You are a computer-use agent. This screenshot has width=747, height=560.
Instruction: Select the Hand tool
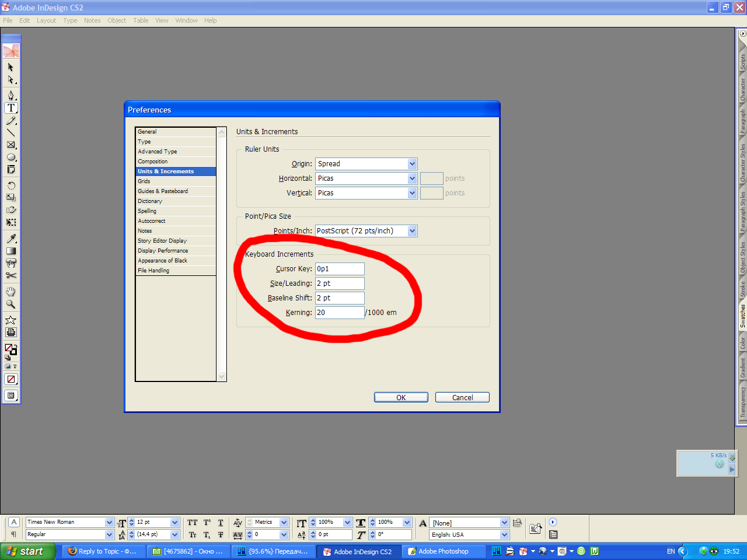coord(11,291)
